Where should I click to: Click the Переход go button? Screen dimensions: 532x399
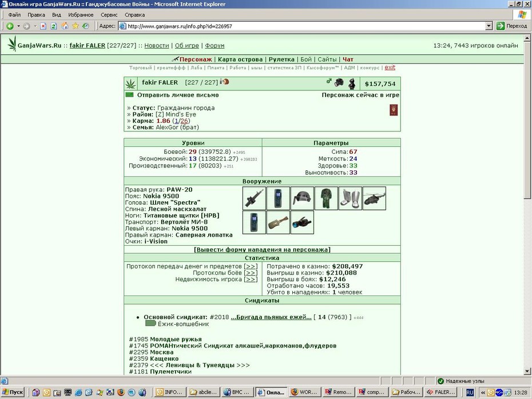tap(512, 26)
